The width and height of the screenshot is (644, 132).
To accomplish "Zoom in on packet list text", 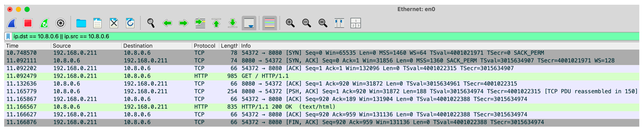I will (x=290, y=23).
